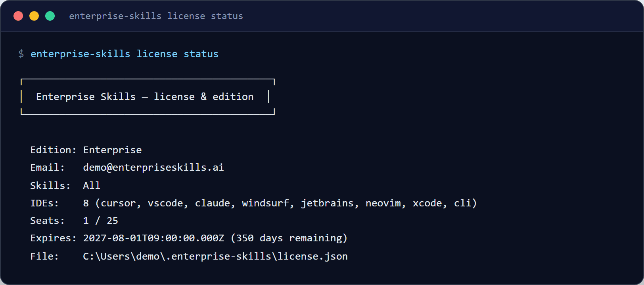Click the 'Seats:' label
This screenshot has height=285, width=644.
48,221
